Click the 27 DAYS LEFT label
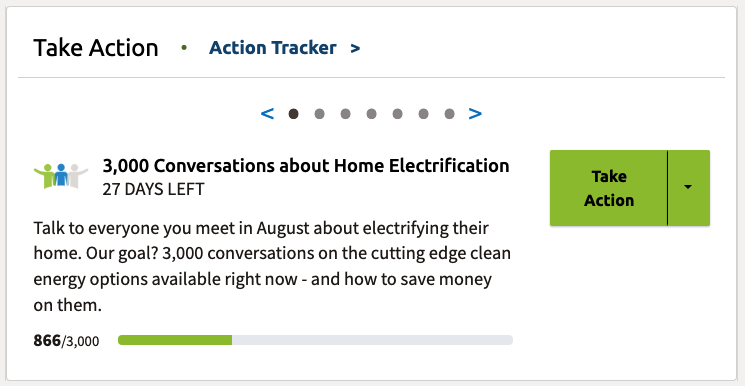The image size is (745, 386). (153, 190)
